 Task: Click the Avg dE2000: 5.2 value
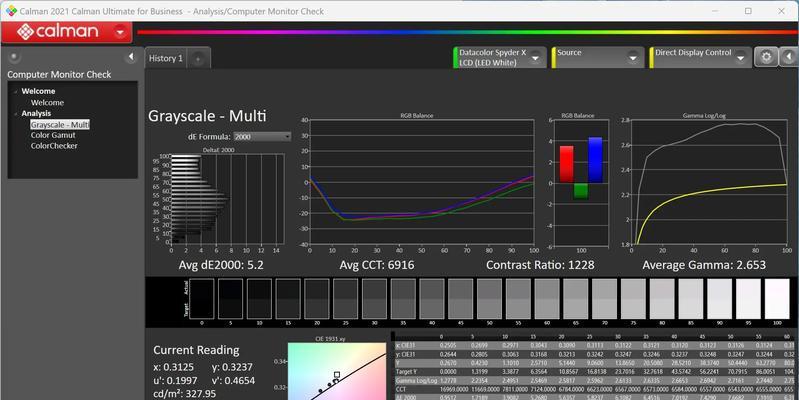(x=221, y=265)
